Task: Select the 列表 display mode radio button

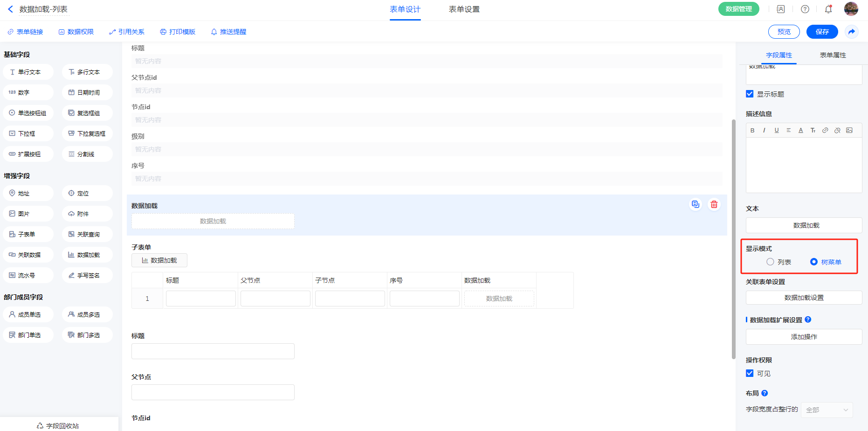Action: (770, 262)
